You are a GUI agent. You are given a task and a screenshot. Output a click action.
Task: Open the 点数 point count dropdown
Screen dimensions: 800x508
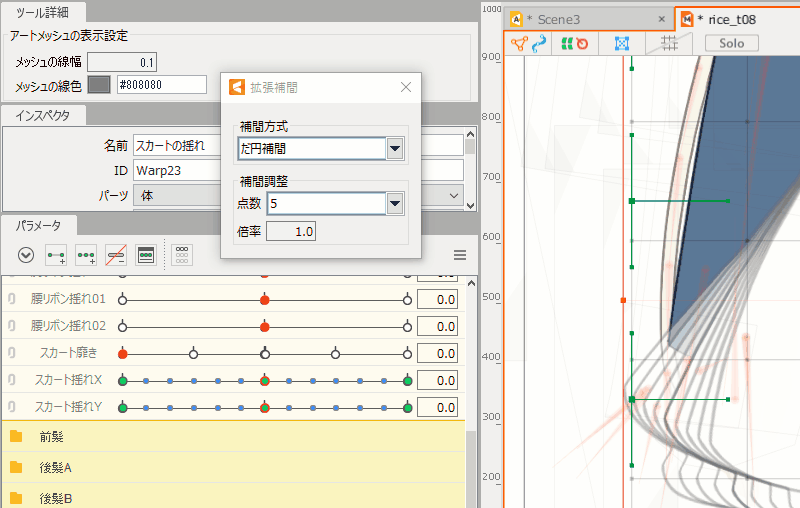(x=395, y=204)
